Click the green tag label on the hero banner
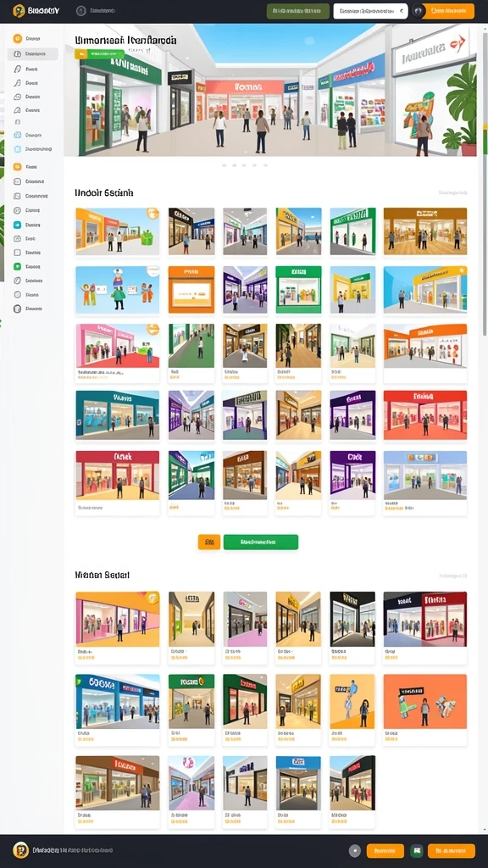Screen dimensions: 488x868 coord(99,53)
